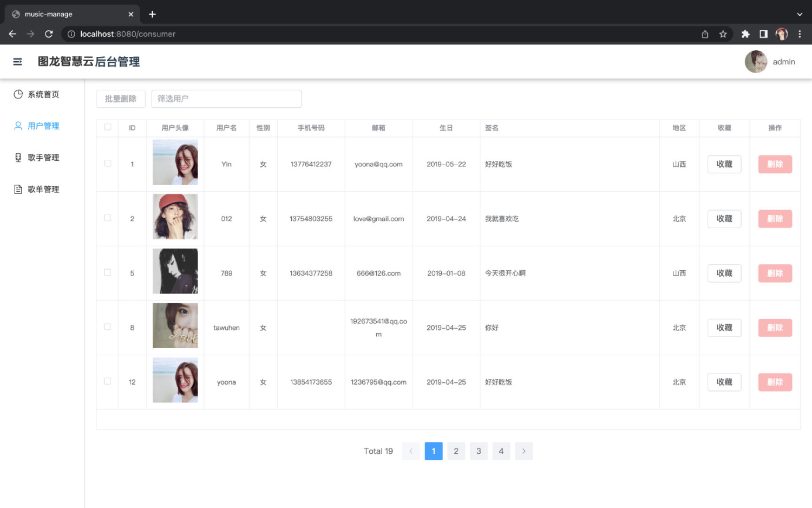Click 收藏 for user 012
812x508 pixels.
[724, 219]
